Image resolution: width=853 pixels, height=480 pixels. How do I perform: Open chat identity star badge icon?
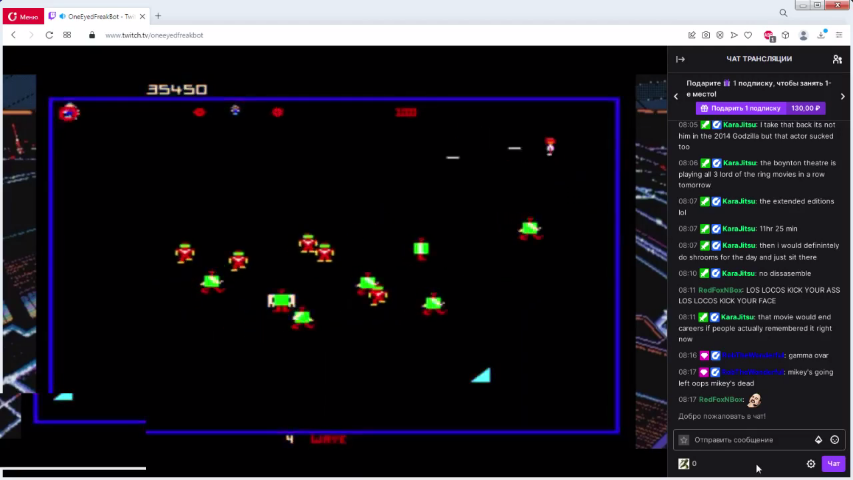[x=684, y=440]
